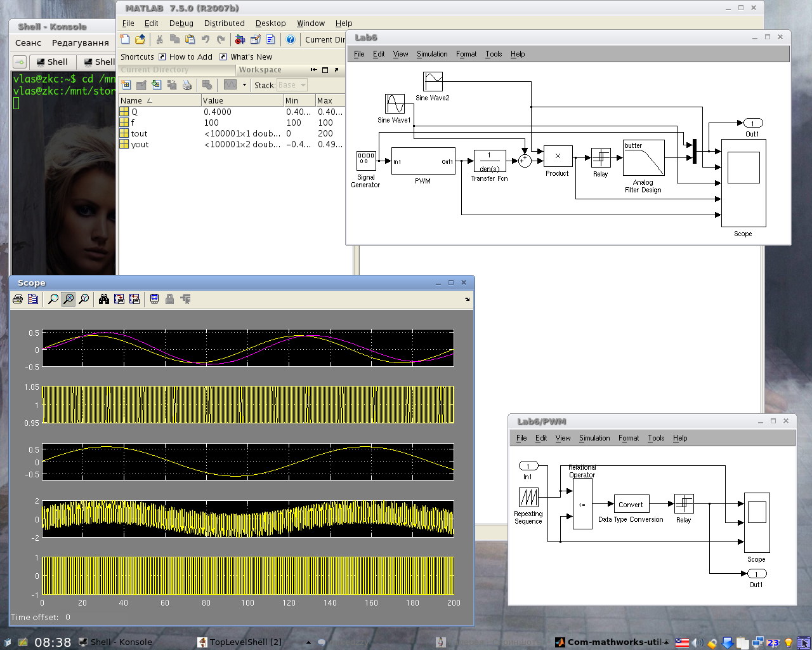Click blue Help question mark icon
Image resolution: width=812 pixels, height=650 pixels.
pyautogui.click(x=290, y=39)
